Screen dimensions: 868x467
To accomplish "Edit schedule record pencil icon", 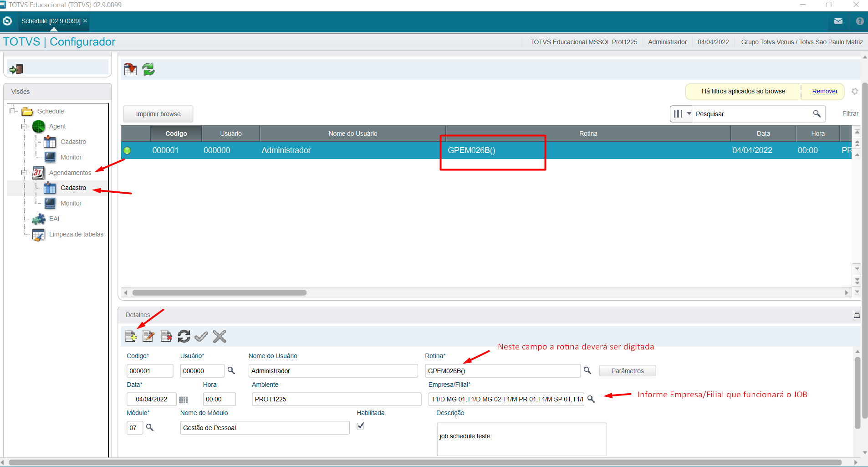I will pos(148,336).
